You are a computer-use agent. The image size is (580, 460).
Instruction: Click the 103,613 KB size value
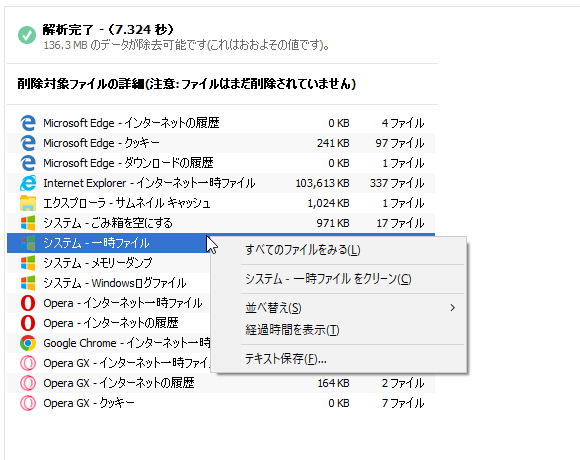coord(322,183)
